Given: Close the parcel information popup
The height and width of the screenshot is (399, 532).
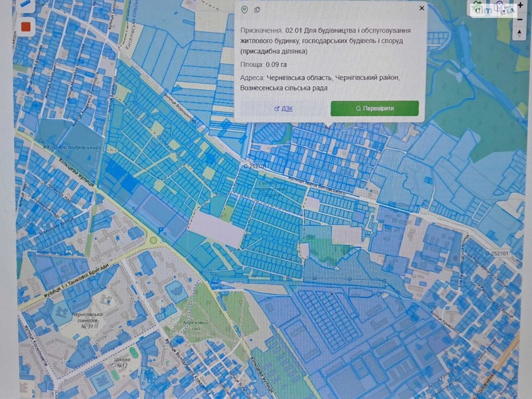Looking at the screenshot, I should (422, 8).
